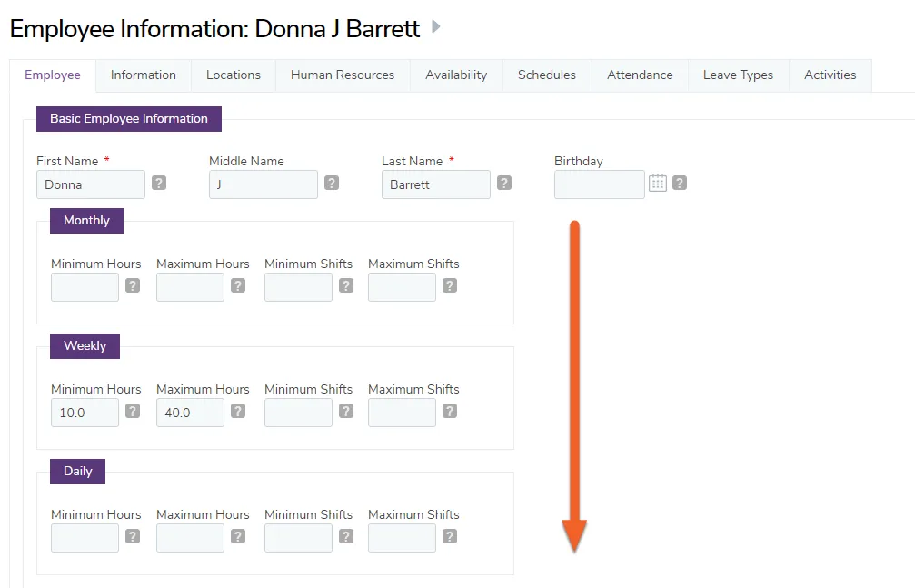Click the Middle Name field containing J
This screenshot has height=588, width=915.
264,184
